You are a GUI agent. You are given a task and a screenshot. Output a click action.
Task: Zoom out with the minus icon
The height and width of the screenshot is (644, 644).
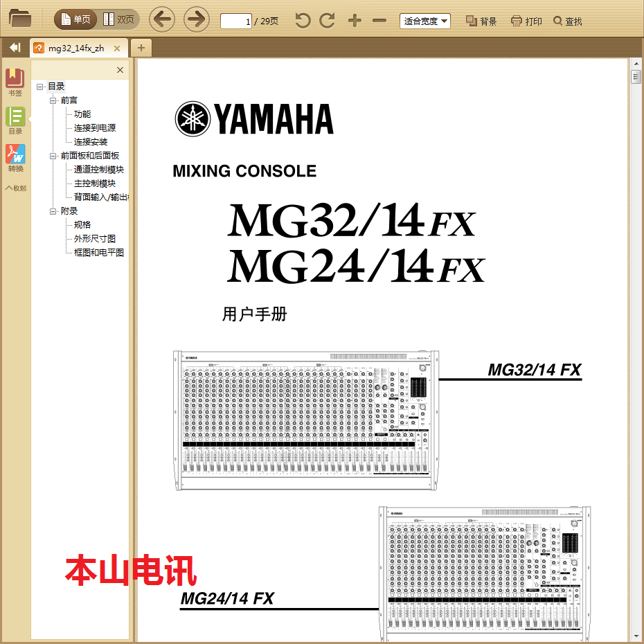[x=379, y=20]
